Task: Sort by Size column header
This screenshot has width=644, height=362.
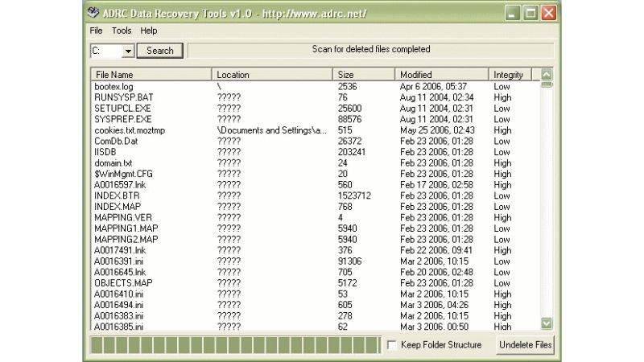Action: [x=364, y=75]
